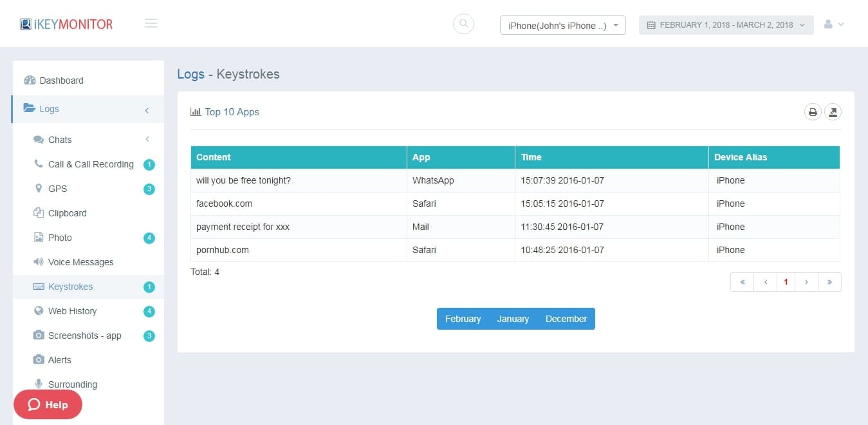868x425 pixels.
Task: Open Clipboard logs
Action: (67, 213)
